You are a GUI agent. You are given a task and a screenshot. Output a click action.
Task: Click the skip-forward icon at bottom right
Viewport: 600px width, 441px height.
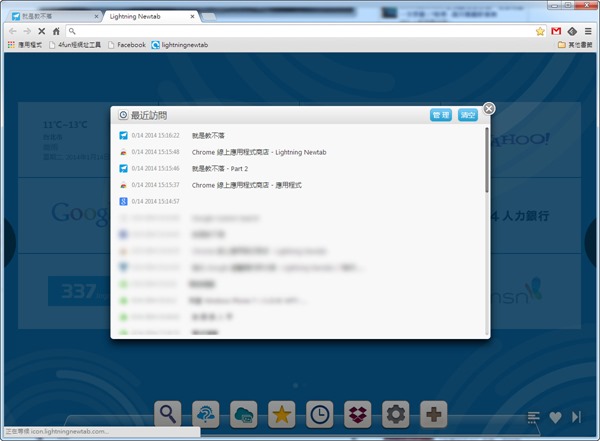pos(576,417)
